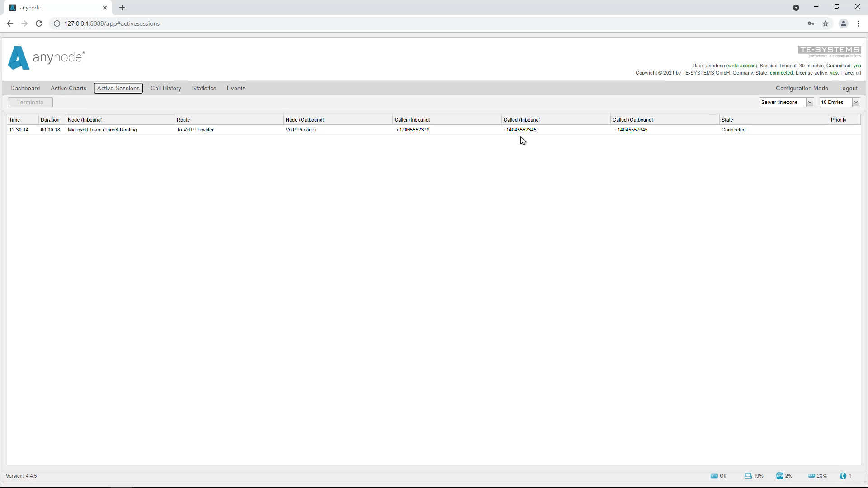Switch to Configuration Mode

802,88
